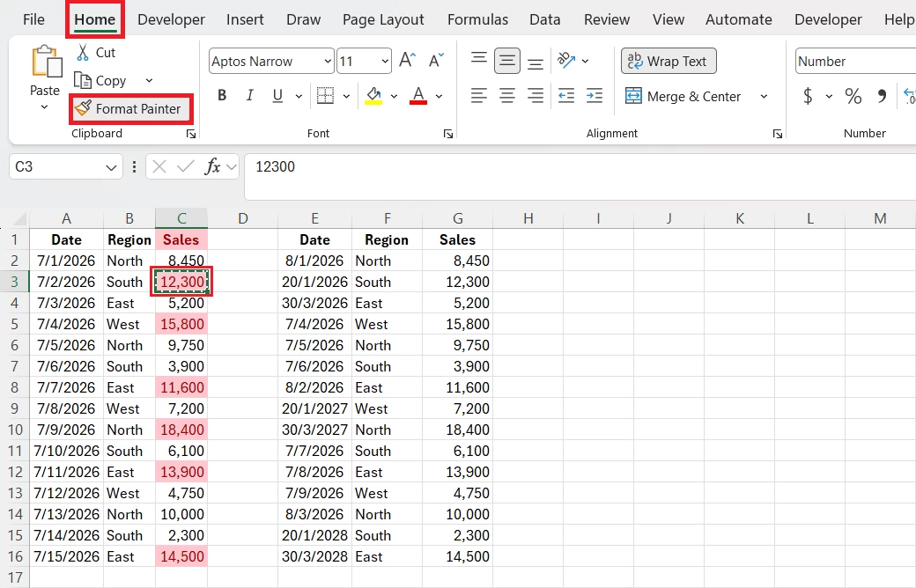Image resolution: width=916 pixels, height=588 pixels.
Task: Switch to the Review tab
Action: (x=606, y=19)
